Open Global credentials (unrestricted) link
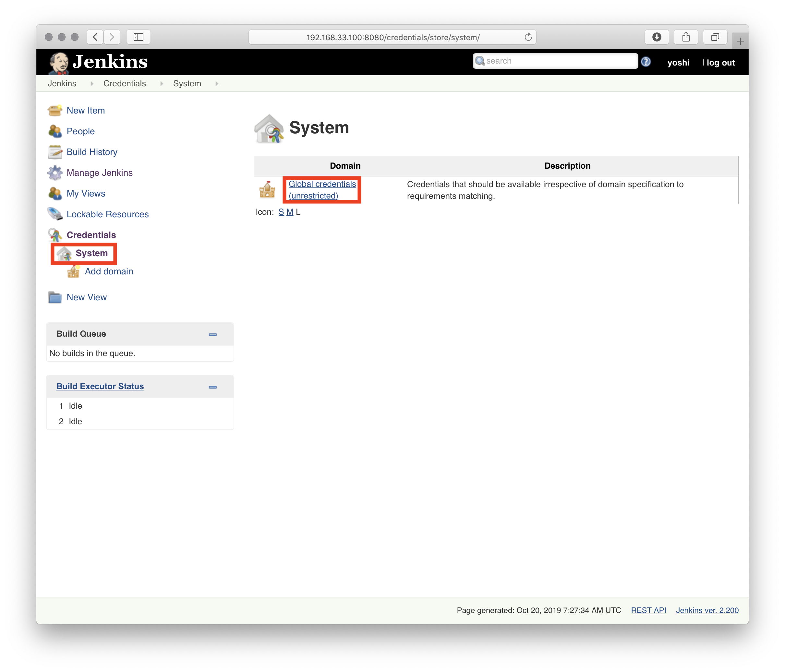Screen dimensions: 785x672 click(x=322, y=190)
